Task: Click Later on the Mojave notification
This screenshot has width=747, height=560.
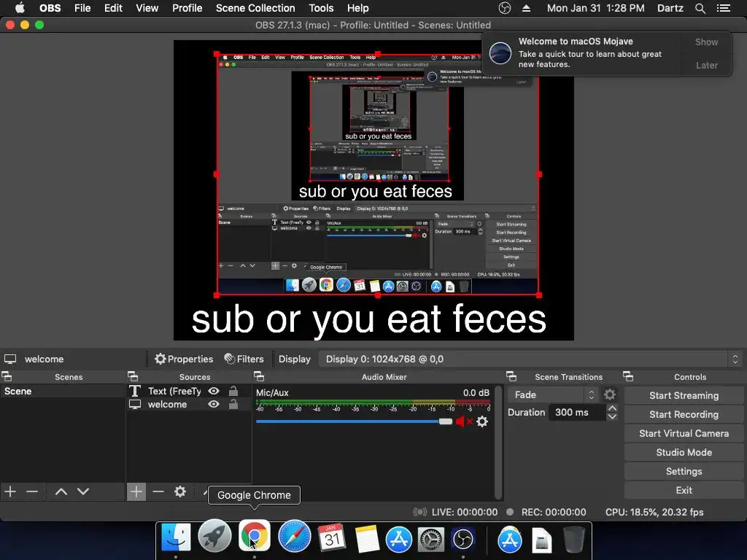Action: point(706,65)
